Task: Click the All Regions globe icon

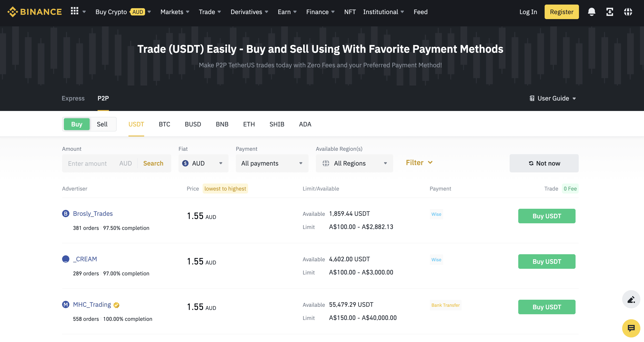Action: pos(325,163)
